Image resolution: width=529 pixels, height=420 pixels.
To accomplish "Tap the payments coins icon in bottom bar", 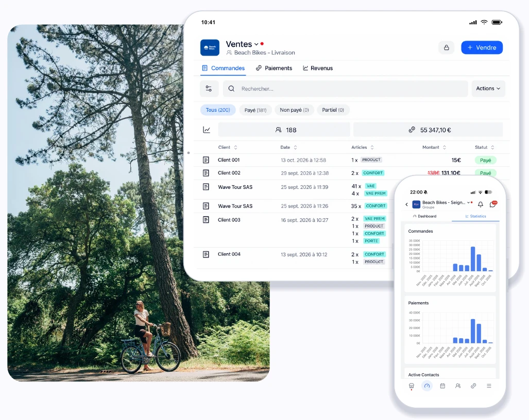I will [x=473, y=386].
